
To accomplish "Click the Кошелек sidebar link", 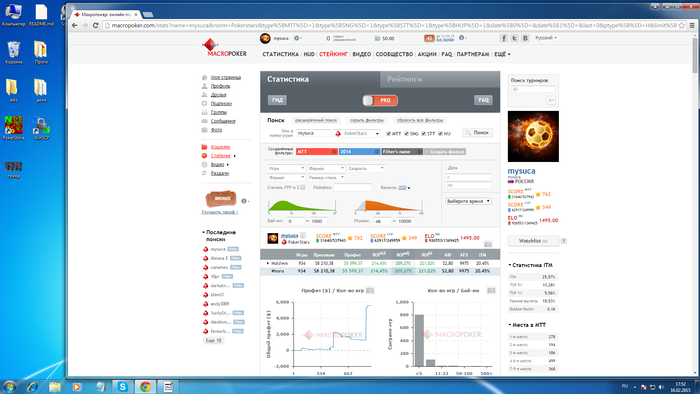I will [x=221, y=147].
